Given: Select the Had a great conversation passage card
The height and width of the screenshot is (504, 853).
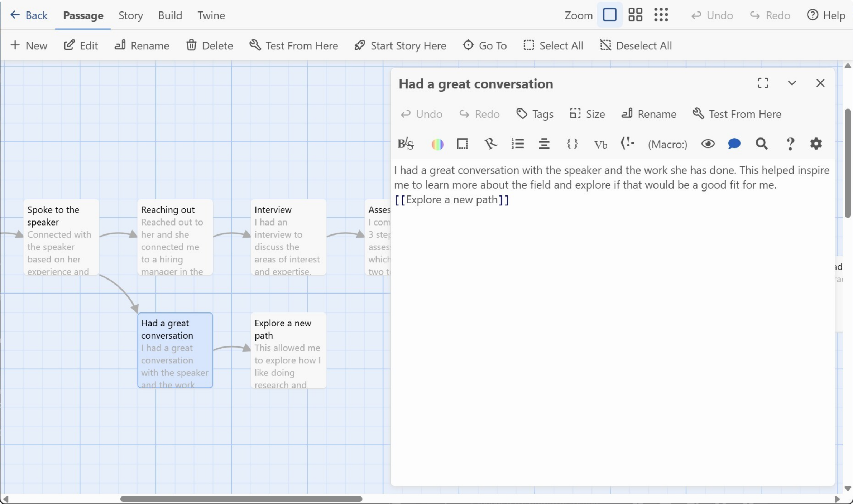Looking at the screenshot, I should tap(175, 350).
